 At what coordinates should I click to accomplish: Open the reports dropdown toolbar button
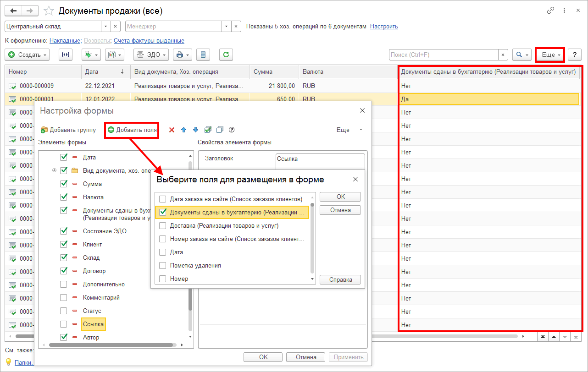[115, 55]
